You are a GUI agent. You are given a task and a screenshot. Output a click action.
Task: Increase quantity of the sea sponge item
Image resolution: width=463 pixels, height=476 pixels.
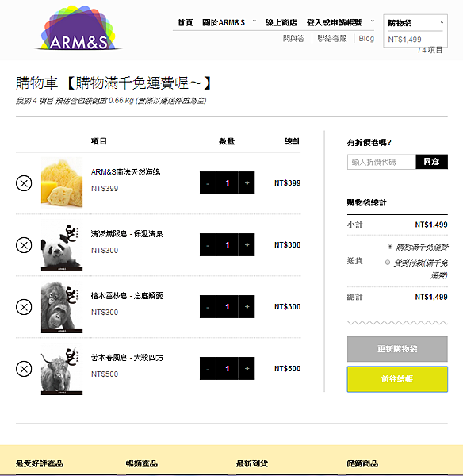247,182
